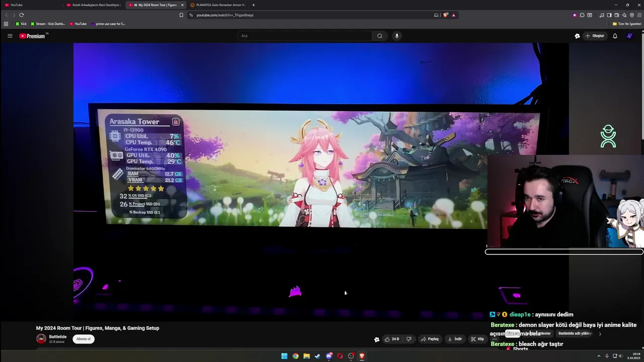Open Discord from the taskbar
Screen dimensions: 644x362
(329, 356)
